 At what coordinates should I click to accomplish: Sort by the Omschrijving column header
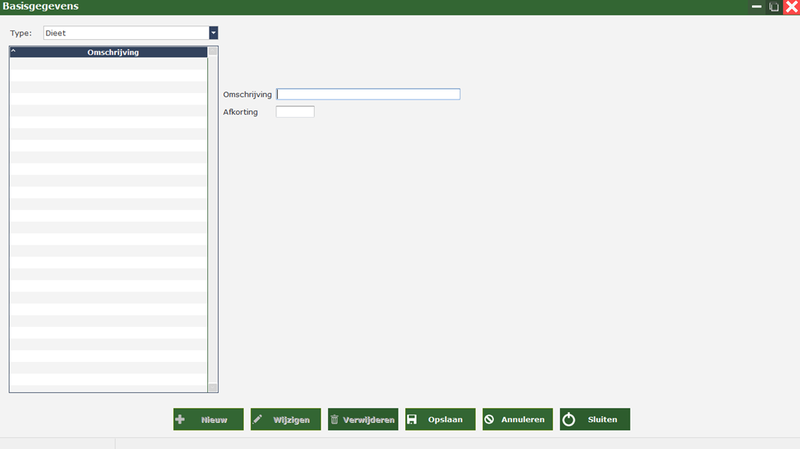[113, 52]
